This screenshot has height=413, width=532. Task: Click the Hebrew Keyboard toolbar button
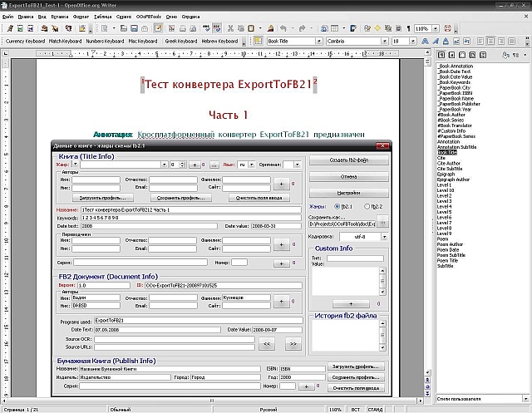pos(219,41)
